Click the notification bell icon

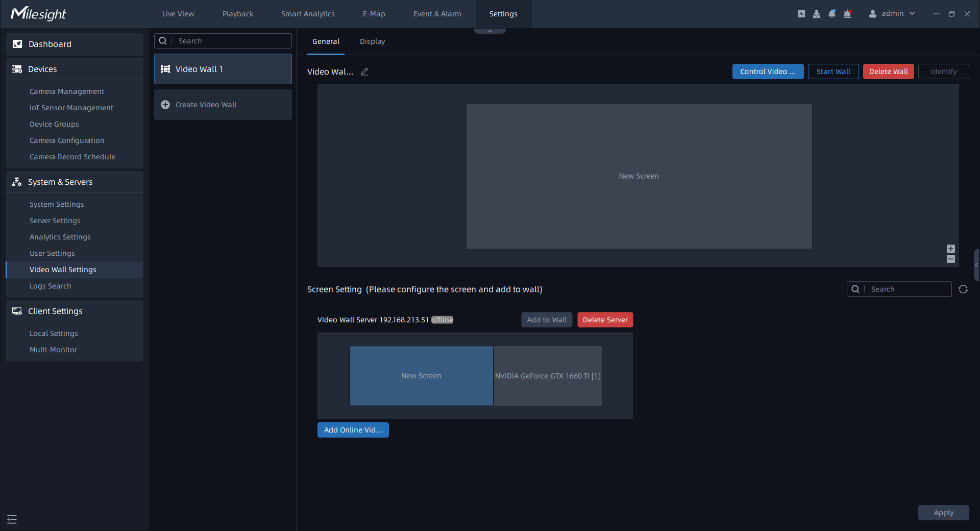pyautogui.click(x=832, y=14)
